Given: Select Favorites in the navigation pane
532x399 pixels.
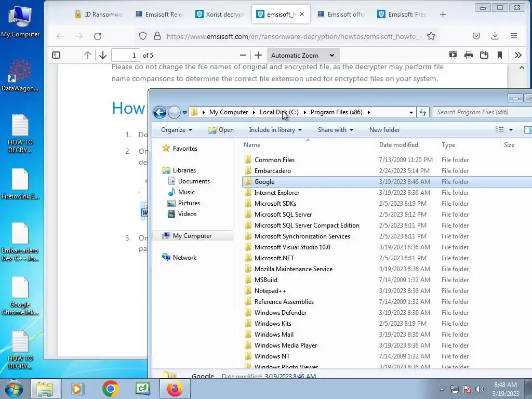Looking at the screenshot, I should tap(185, 148).
